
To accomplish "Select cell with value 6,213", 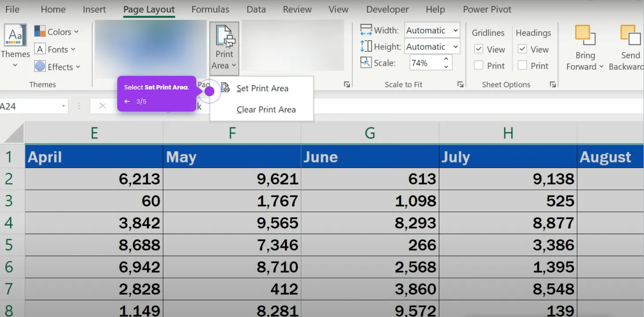I will (94, 179).
